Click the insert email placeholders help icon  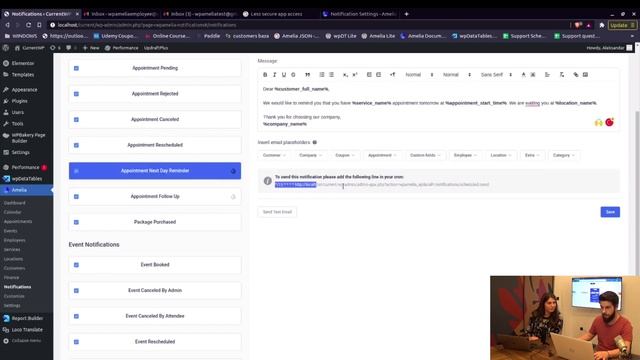coord(314,142)
